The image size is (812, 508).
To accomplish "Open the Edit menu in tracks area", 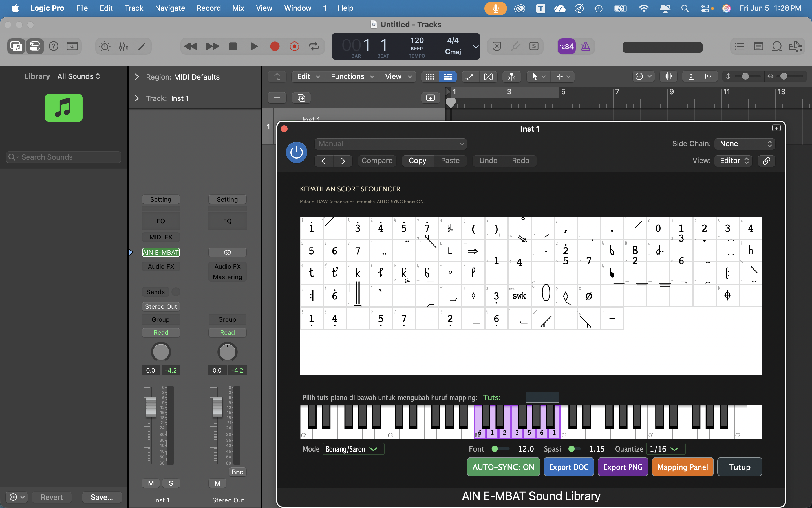I will (x=308, y=76).
